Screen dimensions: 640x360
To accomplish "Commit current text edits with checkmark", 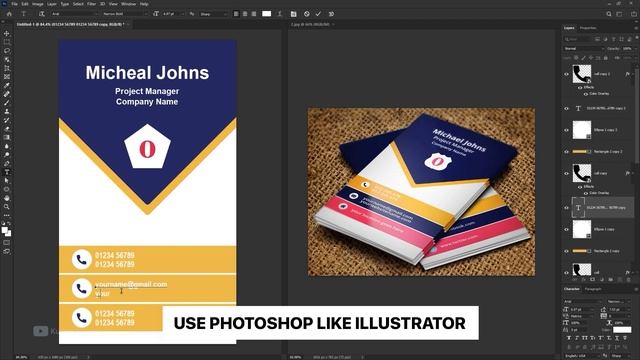I will coord(318,14).
